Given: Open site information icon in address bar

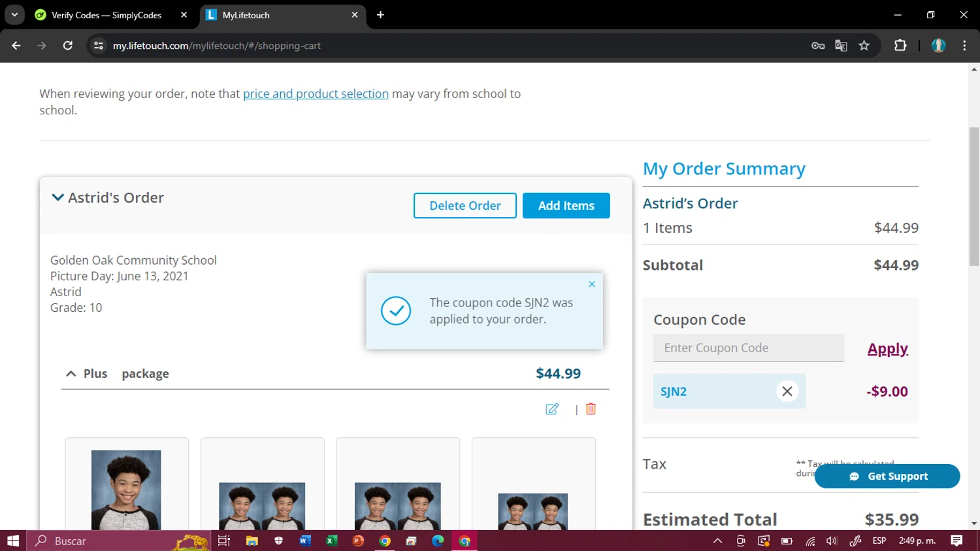Looking at the screenshot, I should (99, 46).
